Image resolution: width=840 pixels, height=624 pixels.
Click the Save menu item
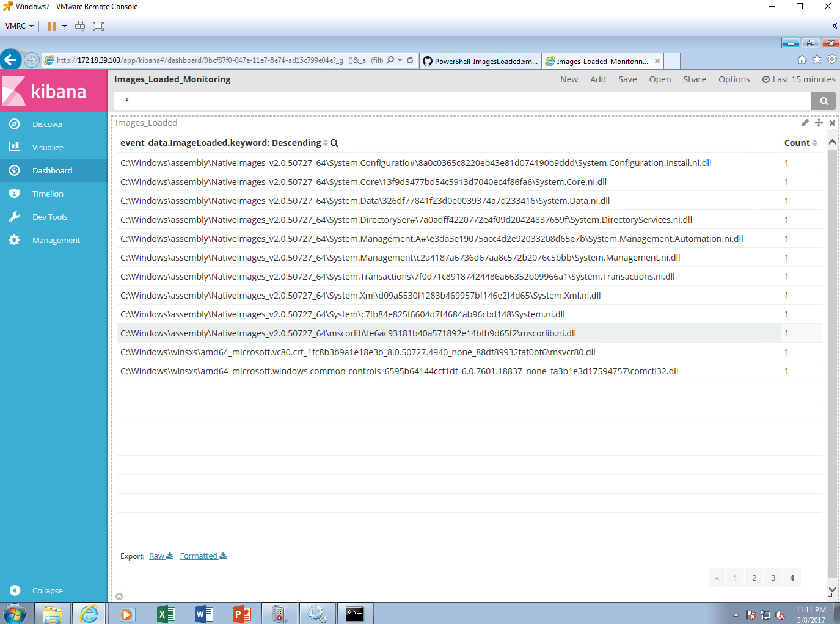tap(627, 79)
